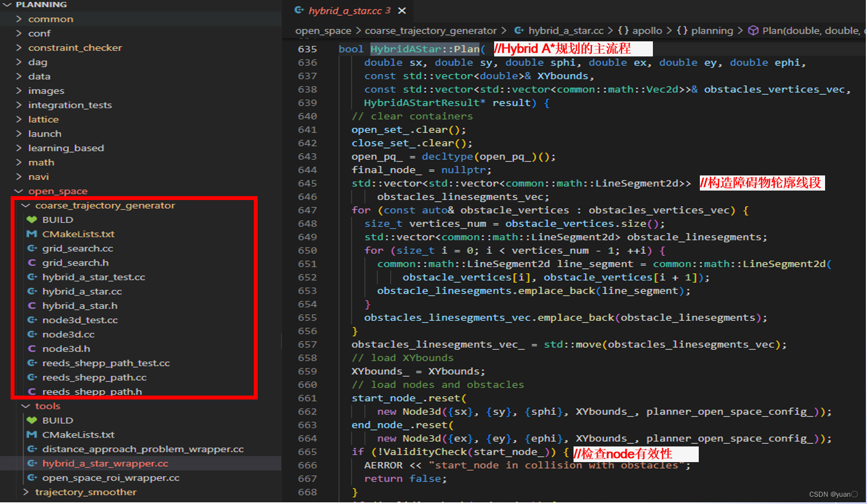This screenshot has height=504, width=867.
Task: Click "start_node_.reset(" on line 661
Action: (409, 398)
